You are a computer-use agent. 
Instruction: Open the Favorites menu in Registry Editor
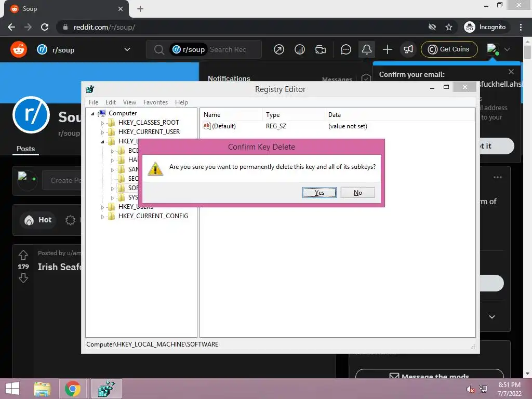click(x=155, y=102)
